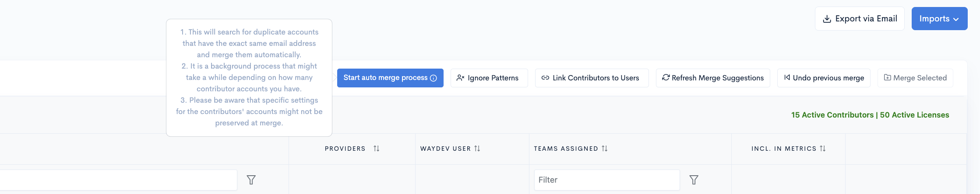Image resolution: width=980 pixels, height=194 pixels.
Task: Sort by Incl. in Metrics column arrows
Action: click(823, 149)
